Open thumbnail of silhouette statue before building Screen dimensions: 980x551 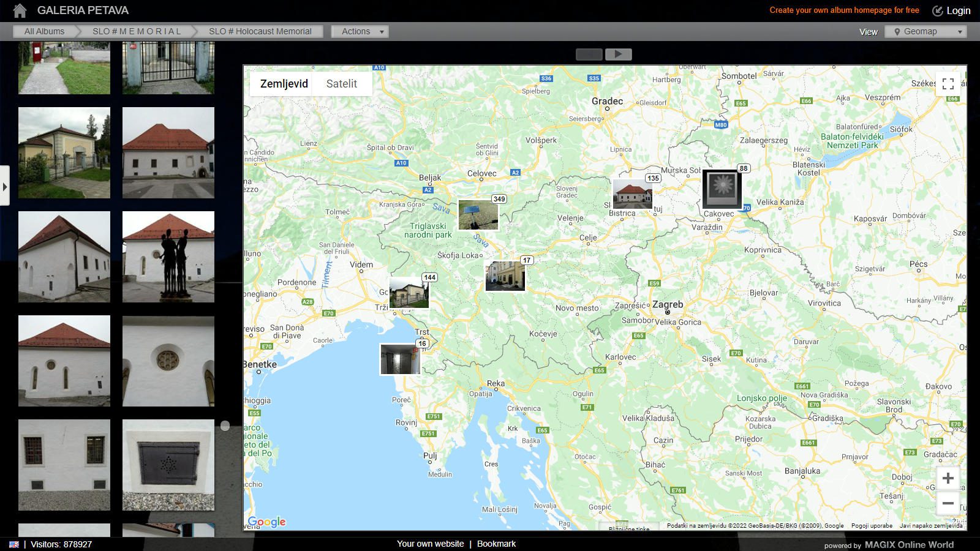(x=168, y=257)
